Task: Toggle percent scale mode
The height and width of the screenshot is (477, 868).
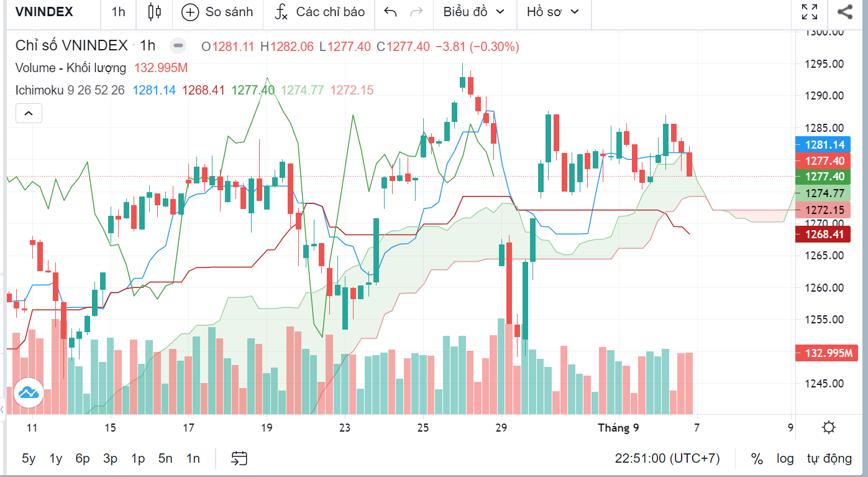Action: click(757, 459)
